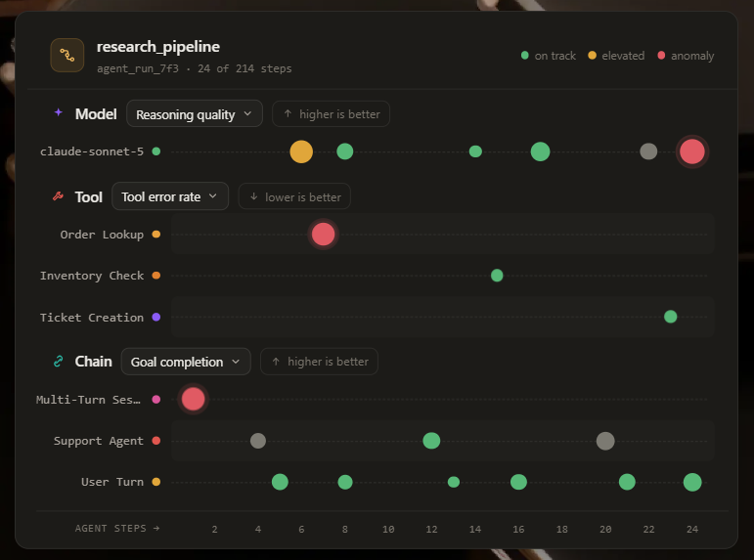
Task: Select the Multi-Turn Ses… row label
Action: (88, 400)
